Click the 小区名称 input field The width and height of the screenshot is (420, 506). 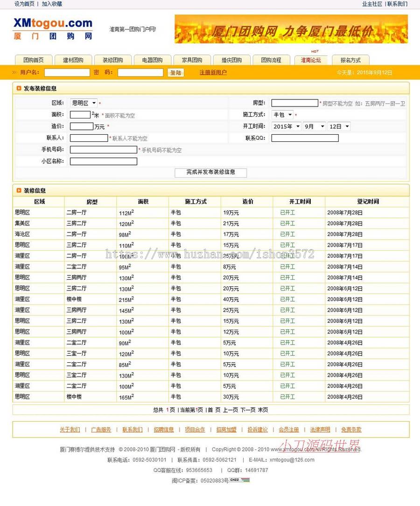(x=104, y=161)
